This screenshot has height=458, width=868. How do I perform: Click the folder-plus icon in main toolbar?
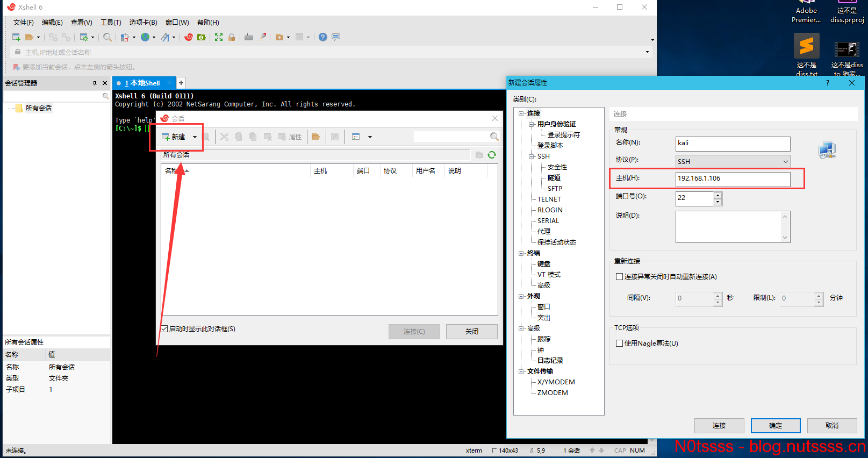point(279,37)
